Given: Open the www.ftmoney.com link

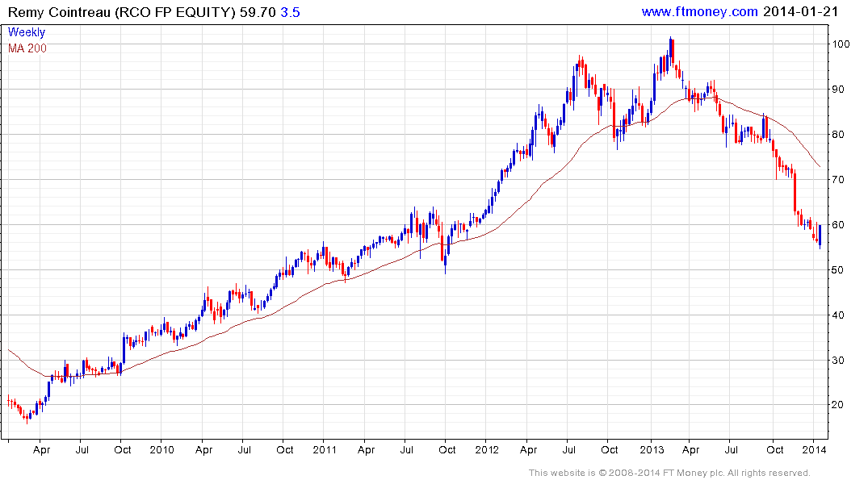Looking at the screenshot, I should 700,11.
